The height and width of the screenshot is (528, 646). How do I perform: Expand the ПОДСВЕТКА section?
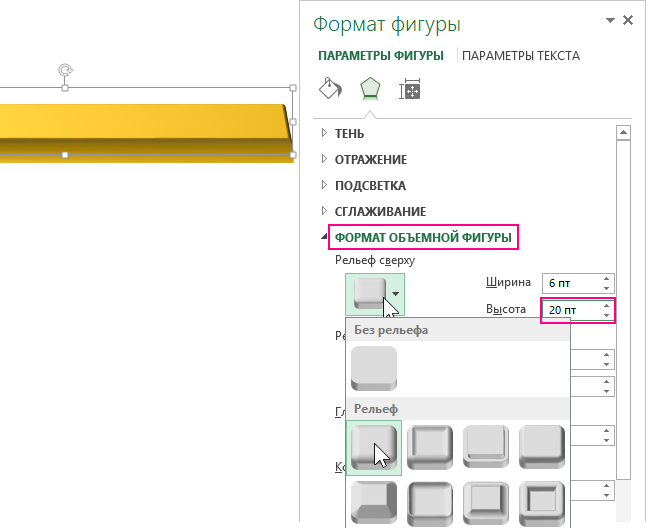click(x=324, y=185)
